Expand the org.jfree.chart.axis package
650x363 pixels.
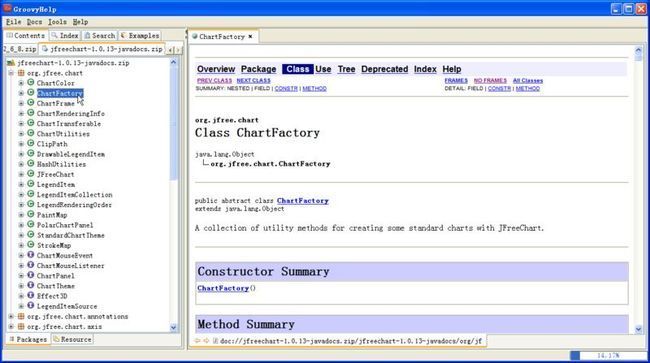click(x=11, y=327)
